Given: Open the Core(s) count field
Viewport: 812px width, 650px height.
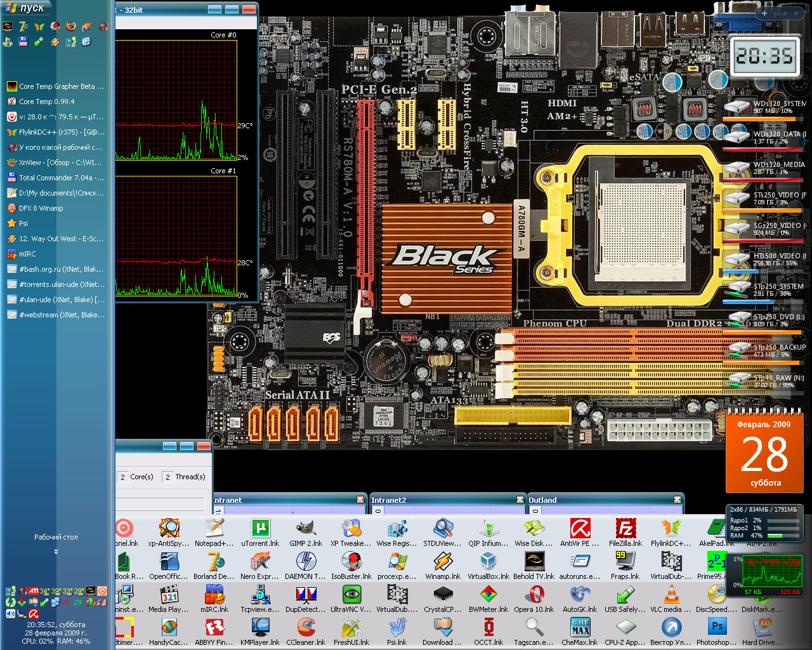Looking at the screenshot, I should point(123,477).
